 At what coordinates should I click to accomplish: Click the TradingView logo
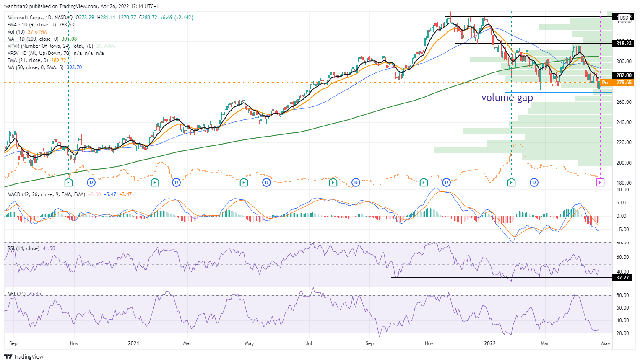[24, 356]
